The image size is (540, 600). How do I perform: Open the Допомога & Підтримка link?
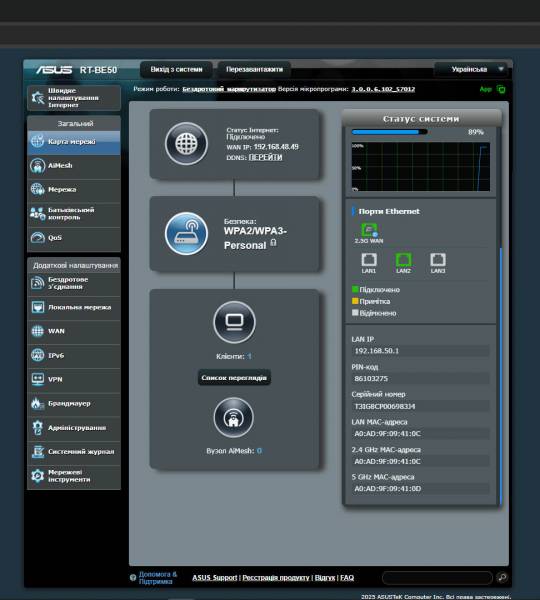pos(157,578)
